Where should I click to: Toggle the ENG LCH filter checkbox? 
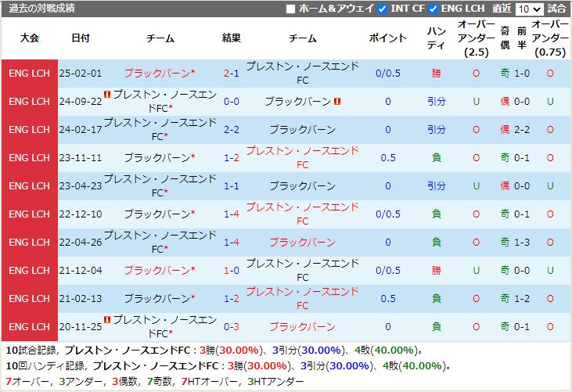click(x=433, y=9)
